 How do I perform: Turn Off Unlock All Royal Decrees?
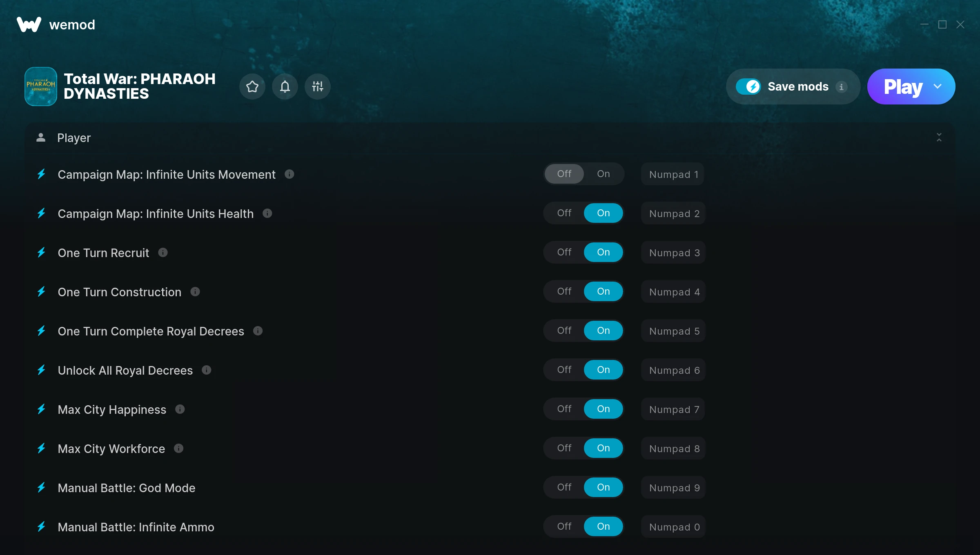pos(564,370)
